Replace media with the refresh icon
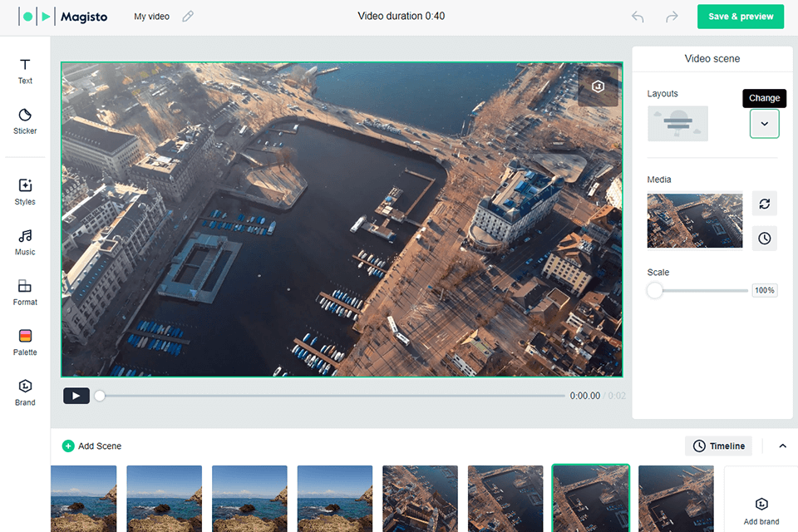The image size is (798, 532). coord(765,204)
